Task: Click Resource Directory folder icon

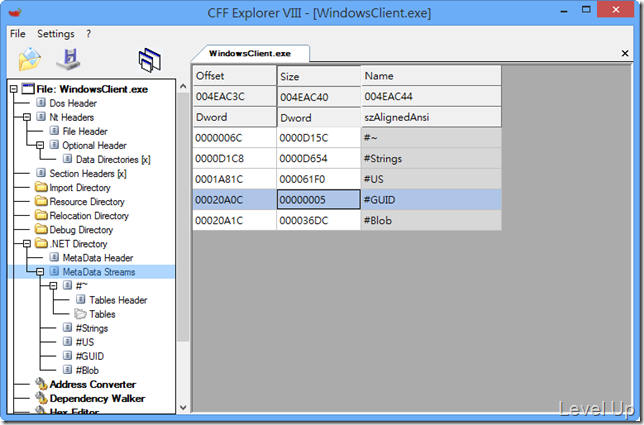Action: click(41, 201)
